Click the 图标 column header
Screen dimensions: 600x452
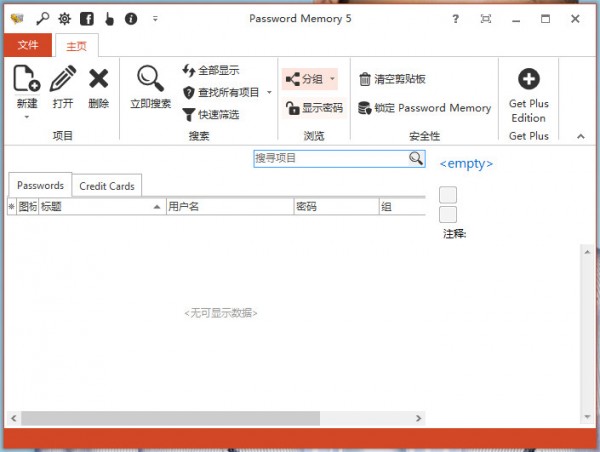(x=28, y=207)
